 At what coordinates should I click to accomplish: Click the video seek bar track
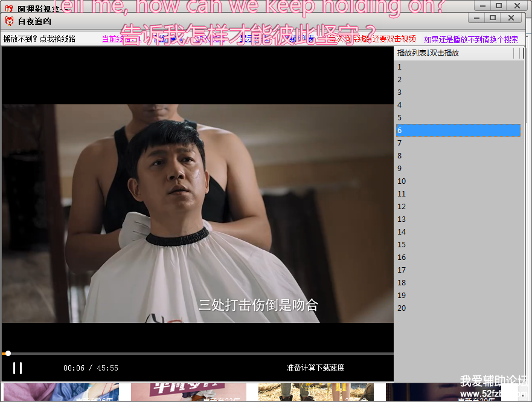197,354
